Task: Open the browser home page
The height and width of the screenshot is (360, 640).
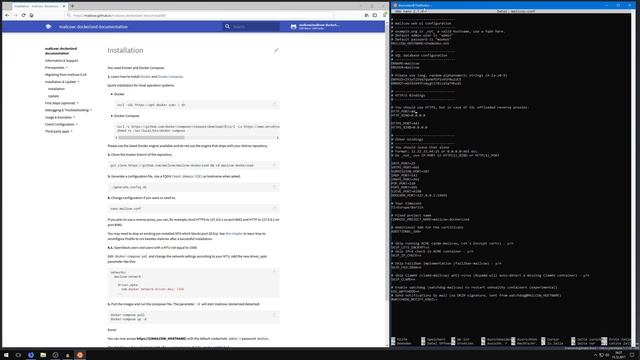Action: pos(31,15)
